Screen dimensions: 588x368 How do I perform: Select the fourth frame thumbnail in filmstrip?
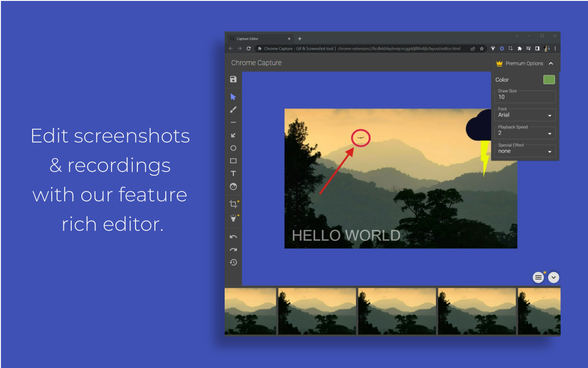pos(477,311)
